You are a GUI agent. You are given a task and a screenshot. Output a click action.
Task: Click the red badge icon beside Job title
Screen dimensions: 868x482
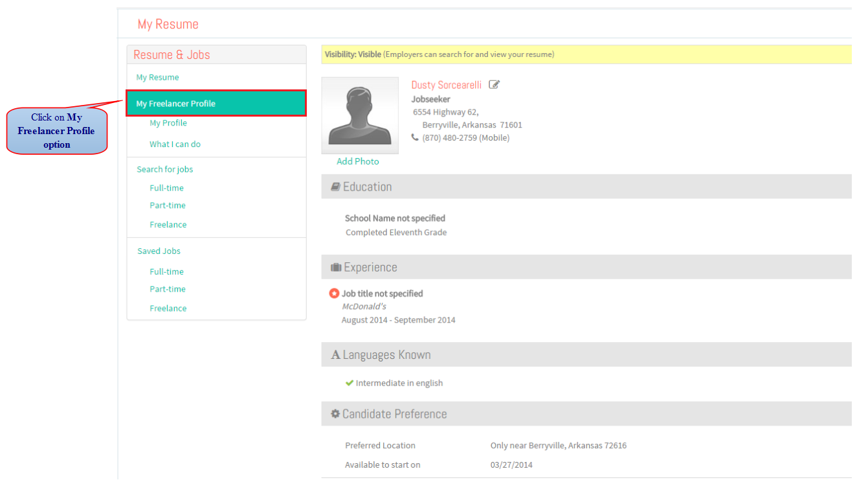335,293
